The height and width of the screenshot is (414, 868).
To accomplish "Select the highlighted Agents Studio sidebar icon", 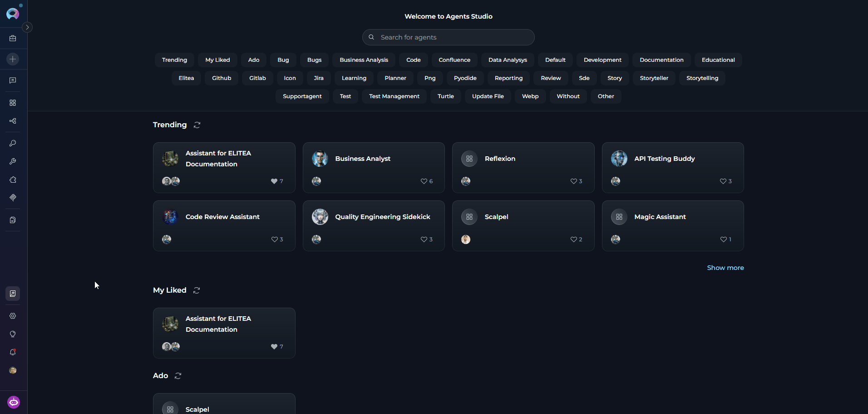I will [x=13, y=294].
